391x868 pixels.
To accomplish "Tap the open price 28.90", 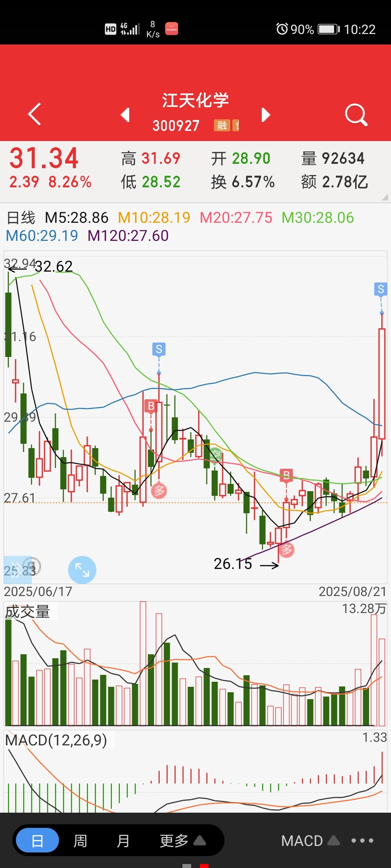I will tap(251, 158).
